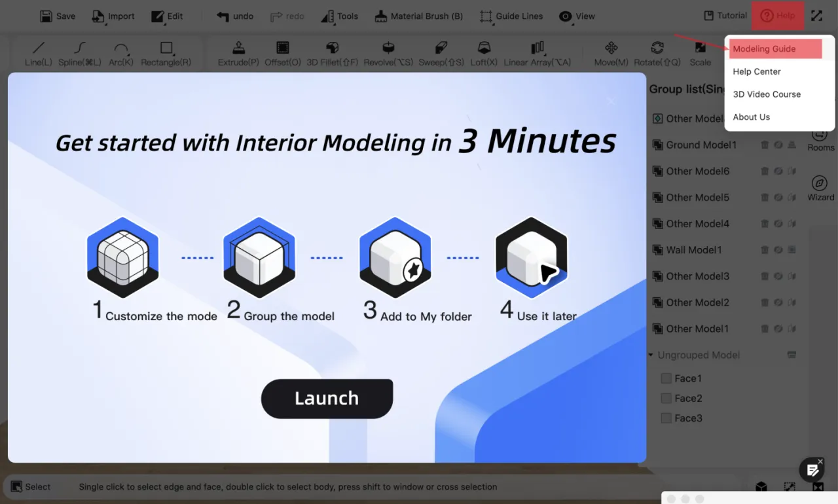Click the Linear Array tool
This screenshot has height=504, width=838.
point(537,54)
